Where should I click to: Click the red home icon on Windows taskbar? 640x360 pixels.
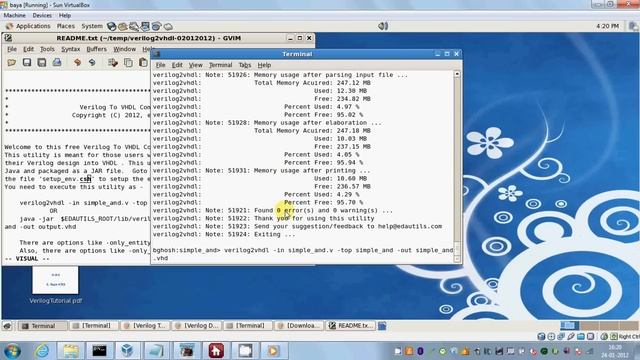point(216,351)
